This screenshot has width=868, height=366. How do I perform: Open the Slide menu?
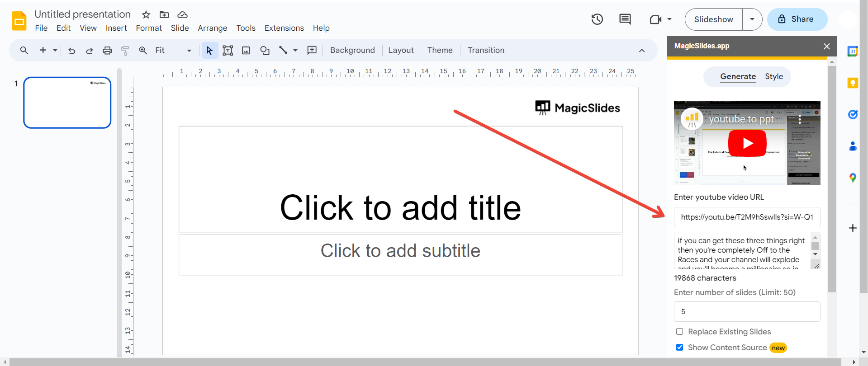(x=180, y=28)
